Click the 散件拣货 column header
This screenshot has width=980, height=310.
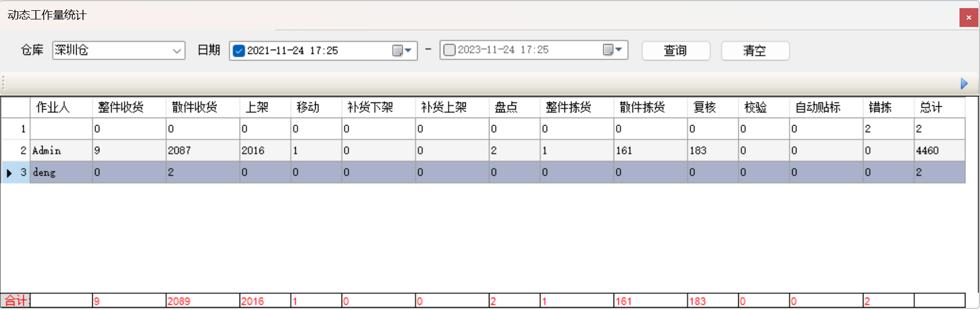650,107
